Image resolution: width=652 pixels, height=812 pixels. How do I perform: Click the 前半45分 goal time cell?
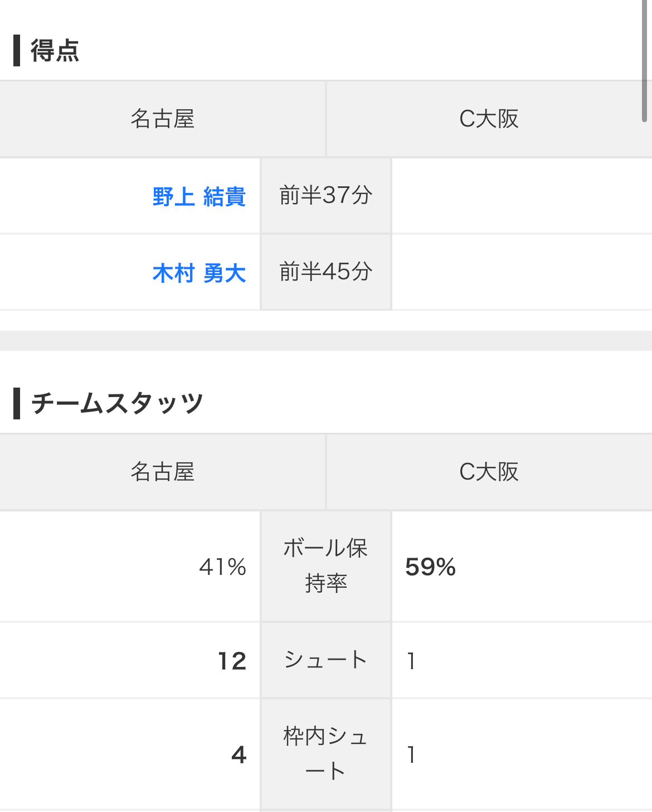pos(326,272)
